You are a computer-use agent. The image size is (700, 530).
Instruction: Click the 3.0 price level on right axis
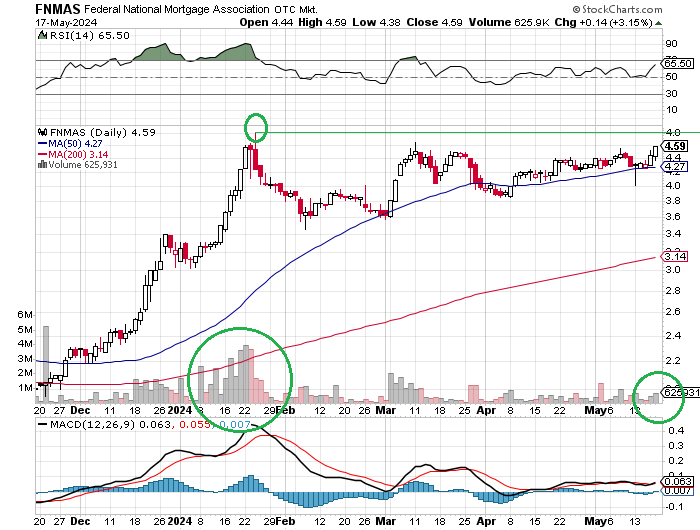[x=673, y=270]
